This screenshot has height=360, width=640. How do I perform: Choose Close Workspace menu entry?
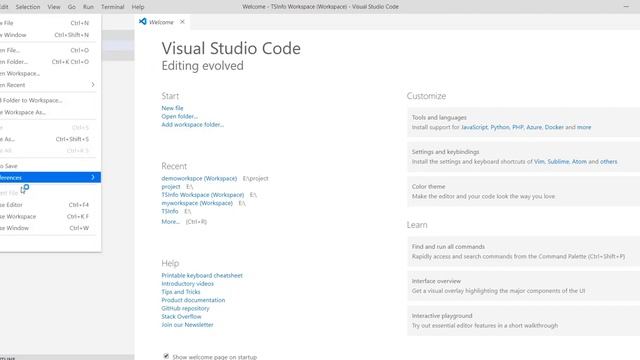pyautogui.click(x=49, y=217)
